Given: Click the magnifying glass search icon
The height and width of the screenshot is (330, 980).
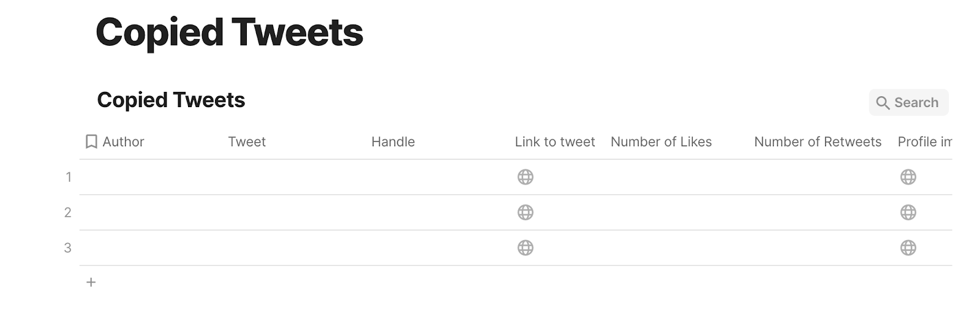Looking at the screenshot, I should 883,103.
